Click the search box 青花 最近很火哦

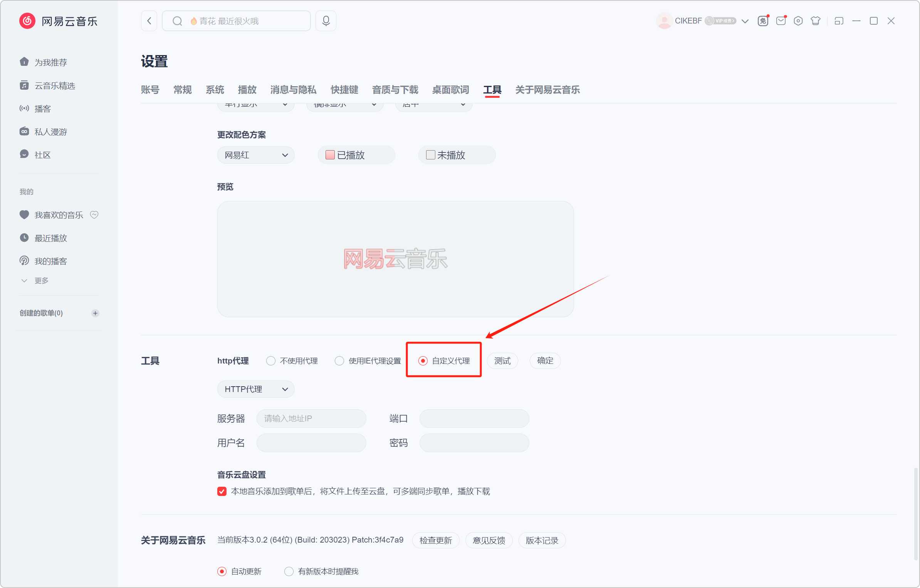[x=236, y=21]
